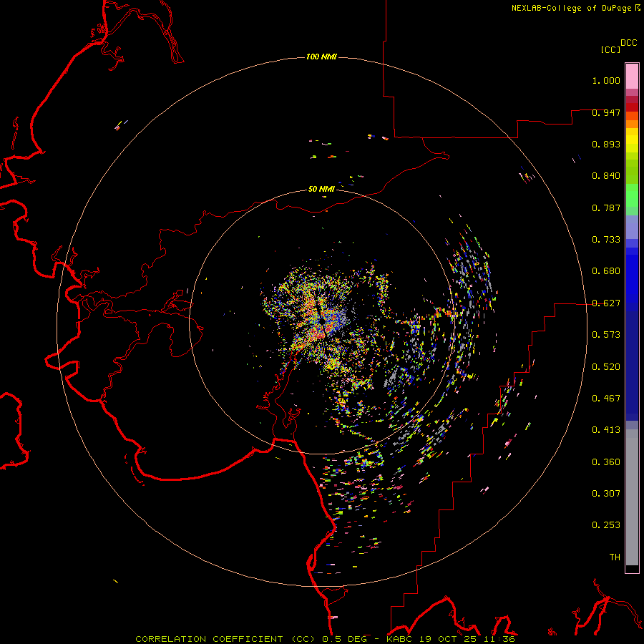The image size is (644, 644).
Task: Select the 0.627 color scale value
Action: coord(606,303)
